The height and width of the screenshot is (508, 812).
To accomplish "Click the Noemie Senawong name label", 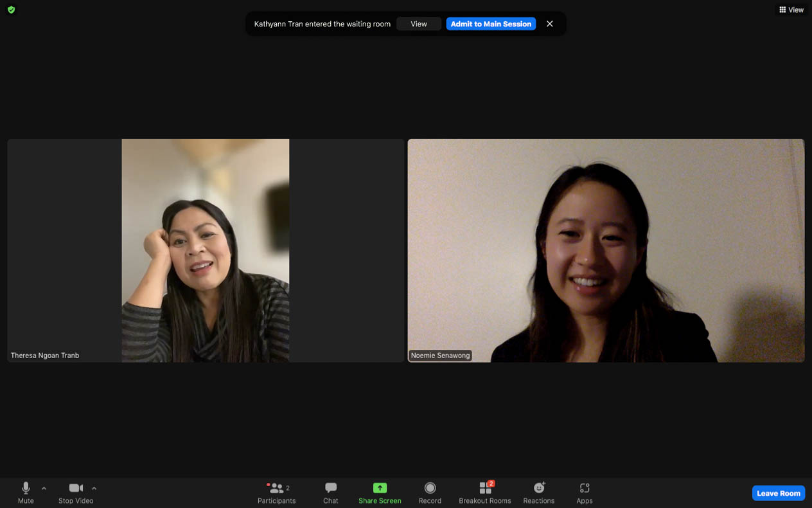I will point(441,356).
